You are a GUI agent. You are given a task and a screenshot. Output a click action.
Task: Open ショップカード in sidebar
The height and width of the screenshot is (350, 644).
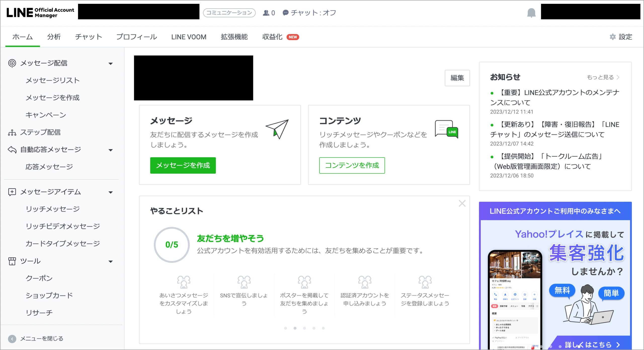49,295
